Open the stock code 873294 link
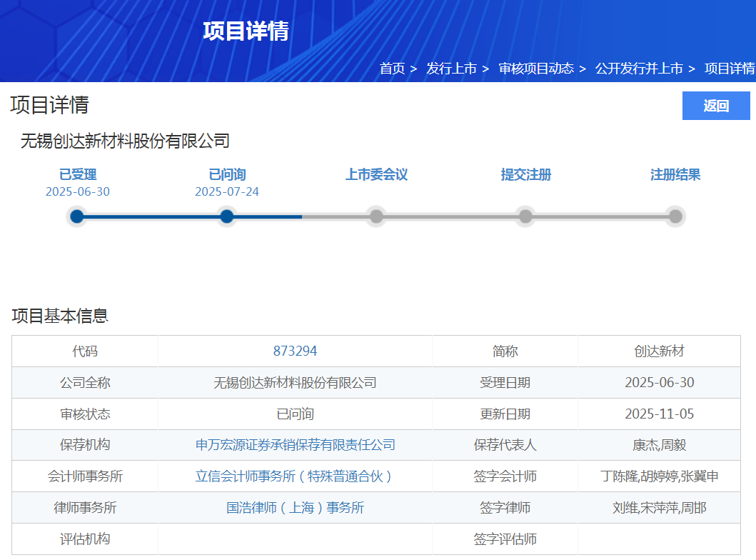 point(295,351)
